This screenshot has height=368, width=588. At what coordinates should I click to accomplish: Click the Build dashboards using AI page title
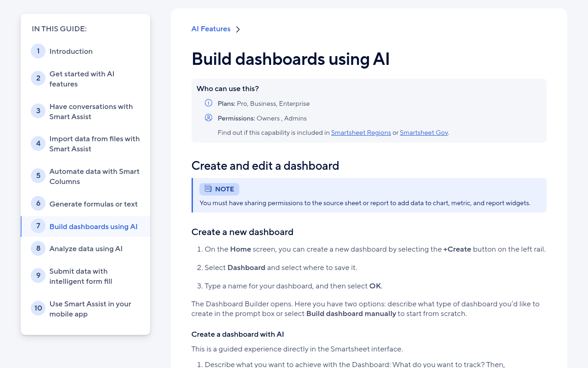[x=291, y=59]
